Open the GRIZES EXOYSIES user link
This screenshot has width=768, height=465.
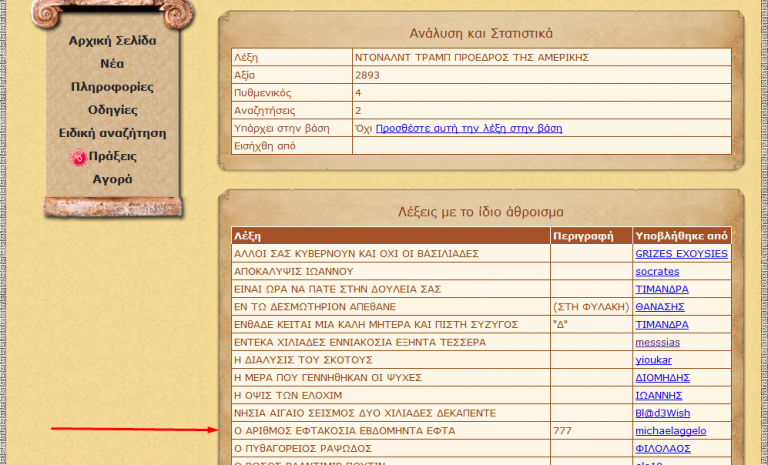click(x=681, y=253)
